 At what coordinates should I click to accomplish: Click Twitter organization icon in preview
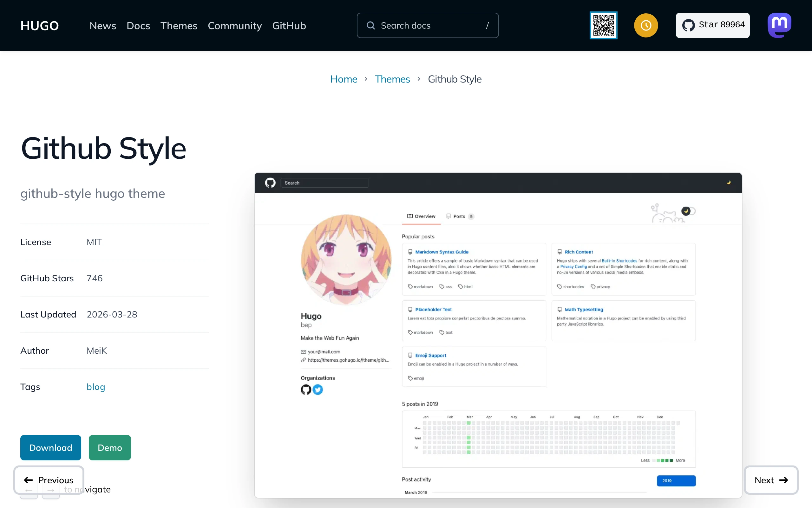[x=318, y=390]
